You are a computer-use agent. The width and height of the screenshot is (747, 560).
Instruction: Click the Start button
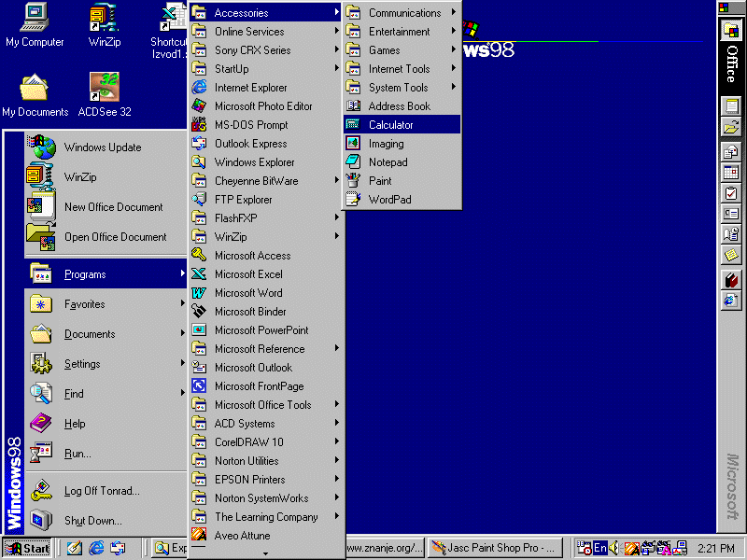[x=27, y=548]
